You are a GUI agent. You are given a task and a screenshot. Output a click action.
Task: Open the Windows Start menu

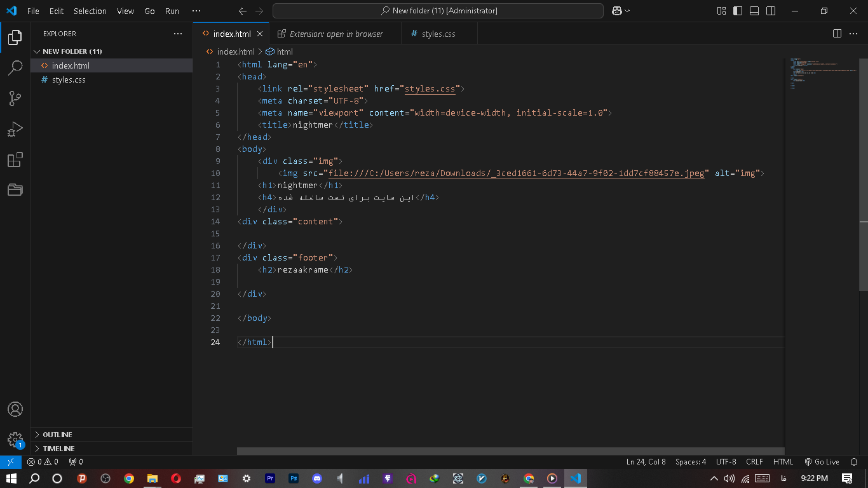tap(11, 478)
